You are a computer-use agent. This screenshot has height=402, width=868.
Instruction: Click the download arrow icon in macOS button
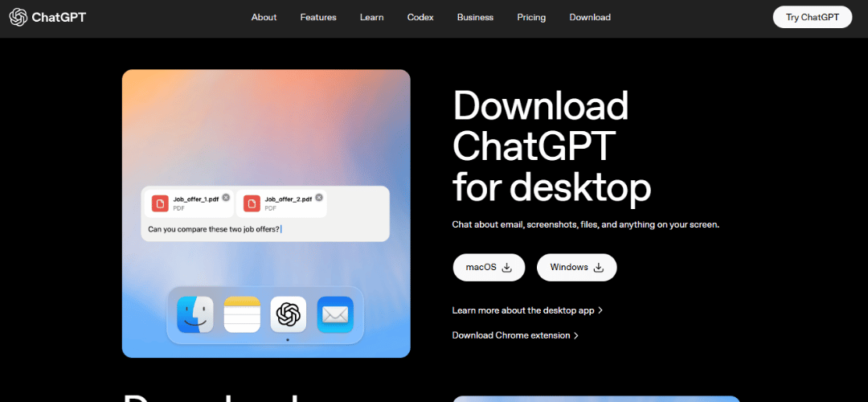(x=506, y=268)
